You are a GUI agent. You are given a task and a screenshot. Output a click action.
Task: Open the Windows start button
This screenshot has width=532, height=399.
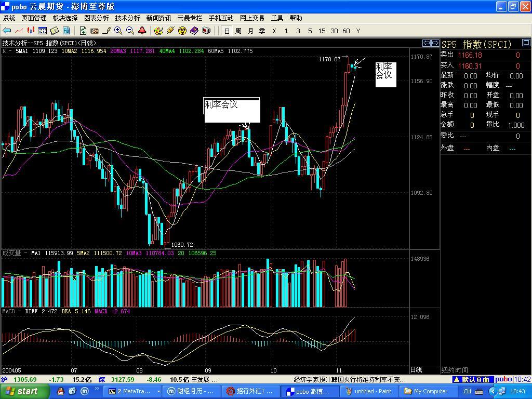(x=24, y=391)
